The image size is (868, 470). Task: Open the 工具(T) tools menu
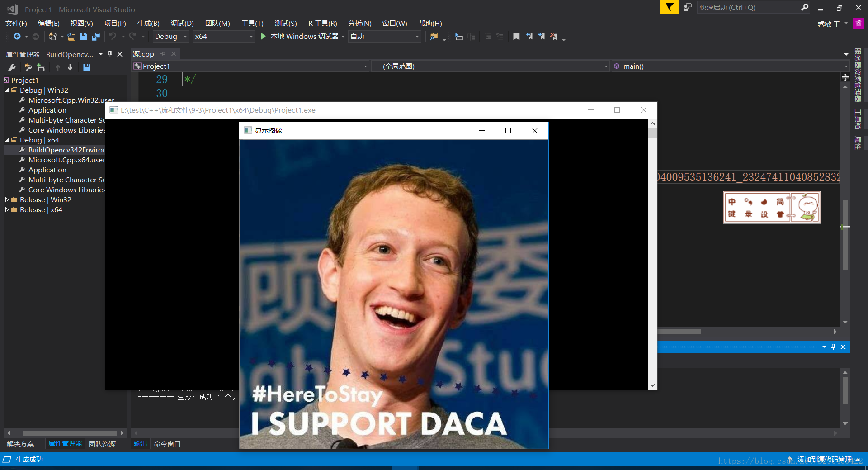(x=252, y=24)
